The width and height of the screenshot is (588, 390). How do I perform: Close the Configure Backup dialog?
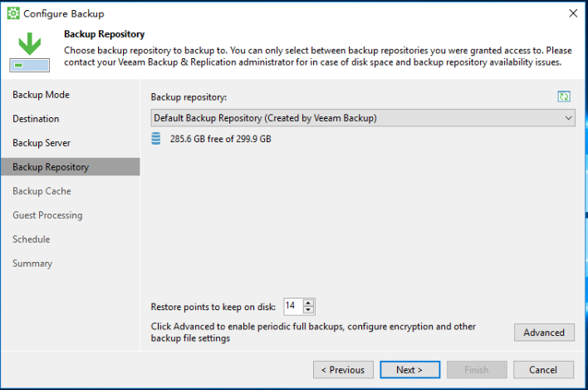pos(573,13)
